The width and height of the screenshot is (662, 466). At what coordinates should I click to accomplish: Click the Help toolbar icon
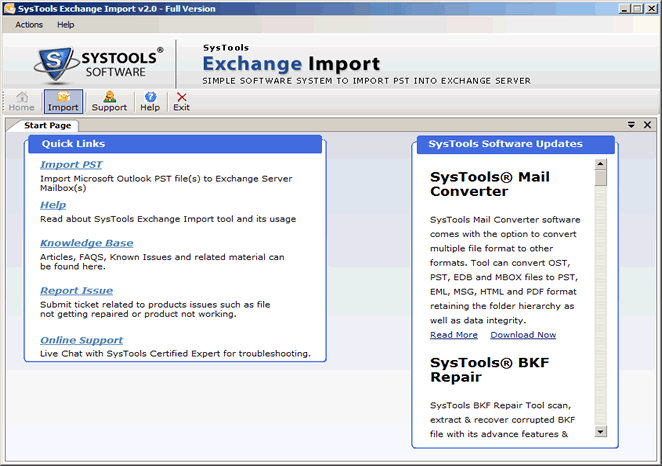tap(150, 102)
